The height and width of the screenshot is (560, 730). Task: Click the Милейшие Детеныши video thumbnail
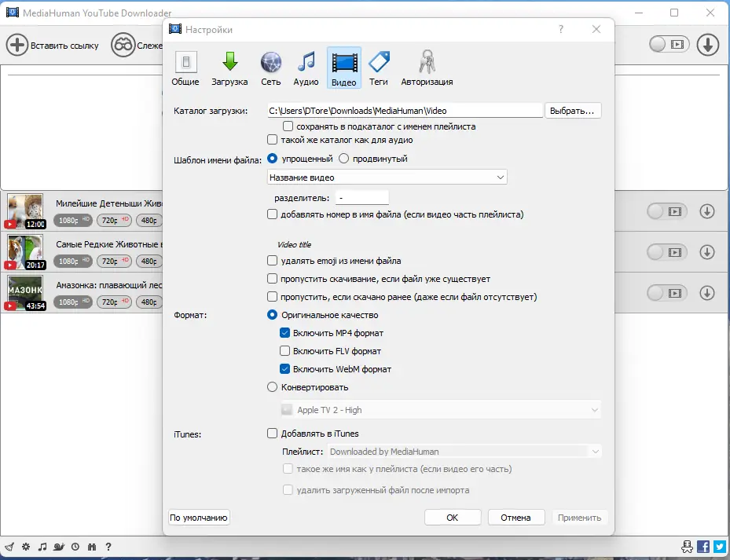coord(25,210)
